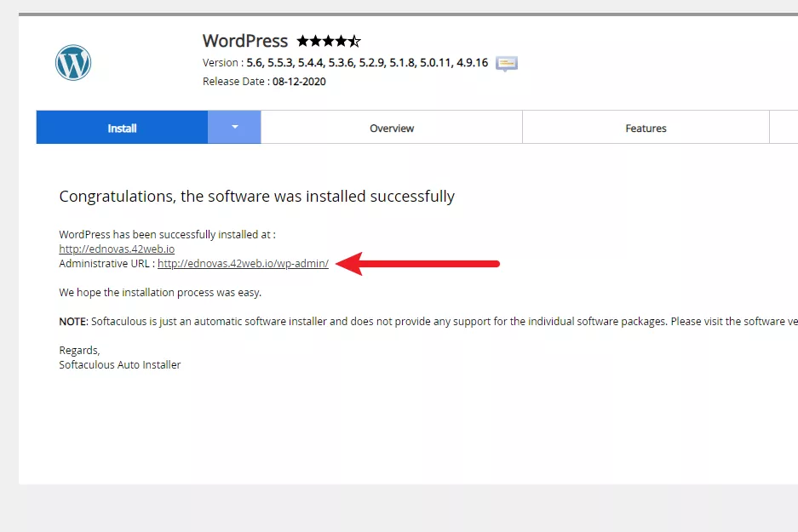Expand the Install dropdown arrow
Image resolution: width=798 pixels, height=532 pixels.
[234, 127]
